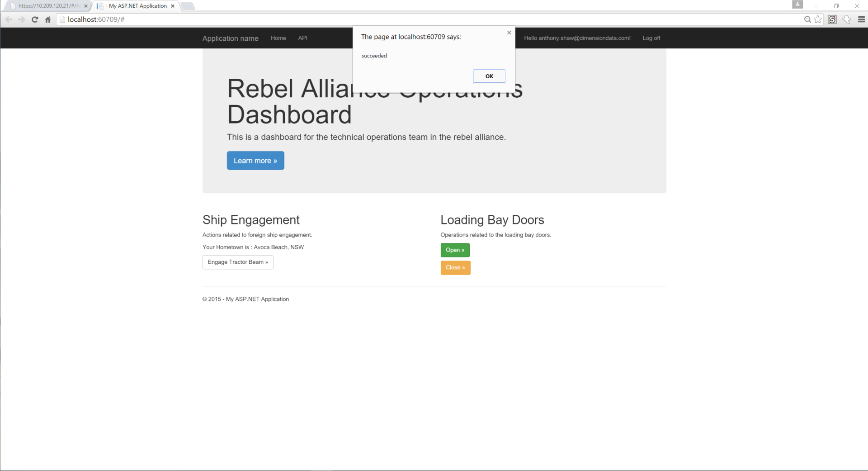Open the Chrome hamburger menu
This screenshot has height=471, width=868.
coord(862,19)
